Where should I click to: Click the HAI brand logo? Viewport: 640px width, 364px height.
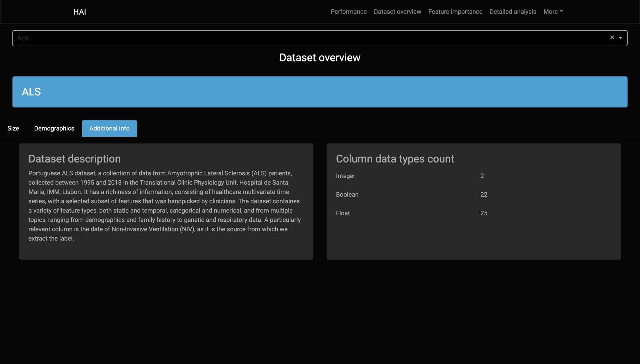coord(80,12)
